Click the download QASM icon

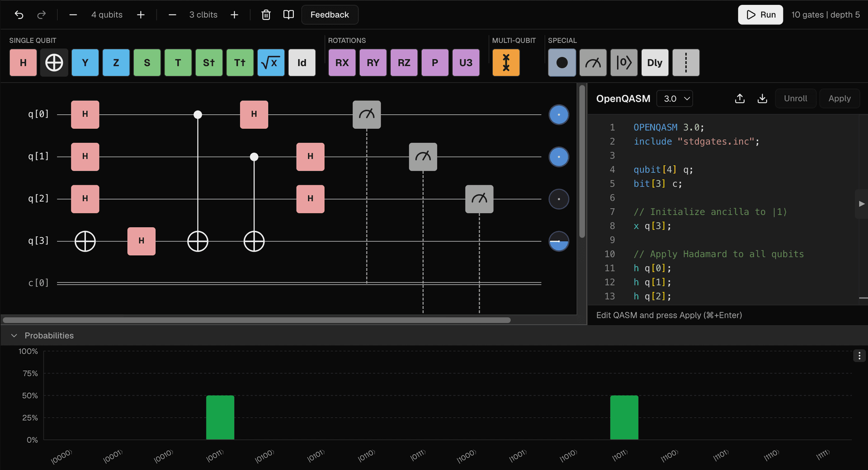[762, 99]
